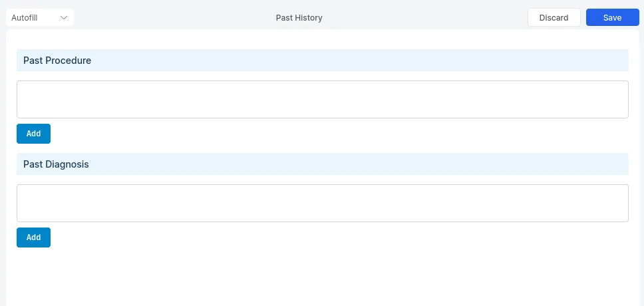Expand Autofill options list
Image resolution: width=644 pixels, height=306 pixels.
(x=40, y=18)
